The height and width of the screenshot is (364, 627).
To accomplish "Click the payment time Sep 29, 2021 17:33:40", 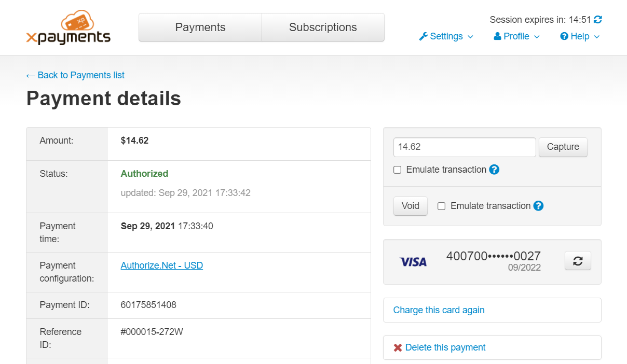I will click(x=167, y=226).
